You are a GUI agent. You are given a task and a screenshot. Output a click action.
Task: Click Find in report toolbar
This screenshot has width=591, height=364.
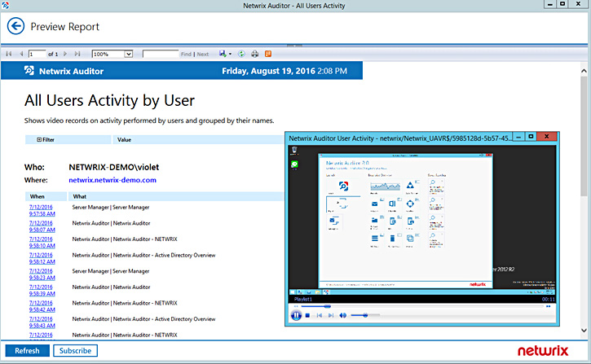(186, 55)
